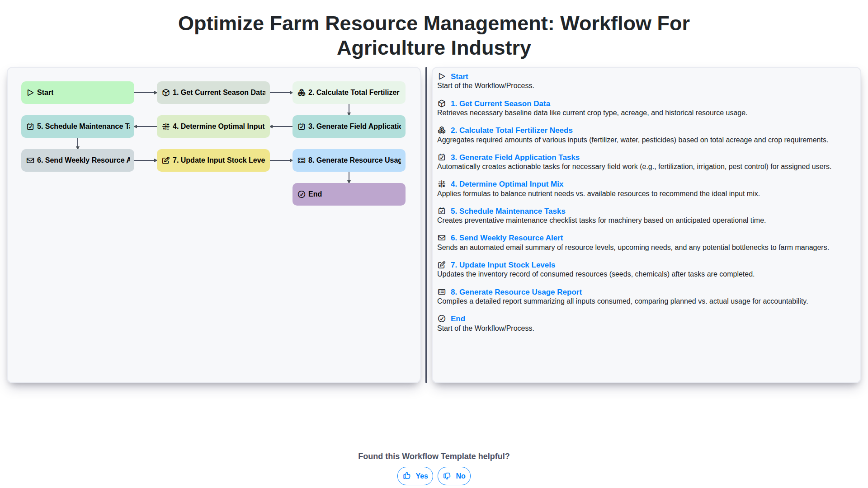Click the calendar-check icon beside the Schedule Maintenance Tasks link

(442, 211)
